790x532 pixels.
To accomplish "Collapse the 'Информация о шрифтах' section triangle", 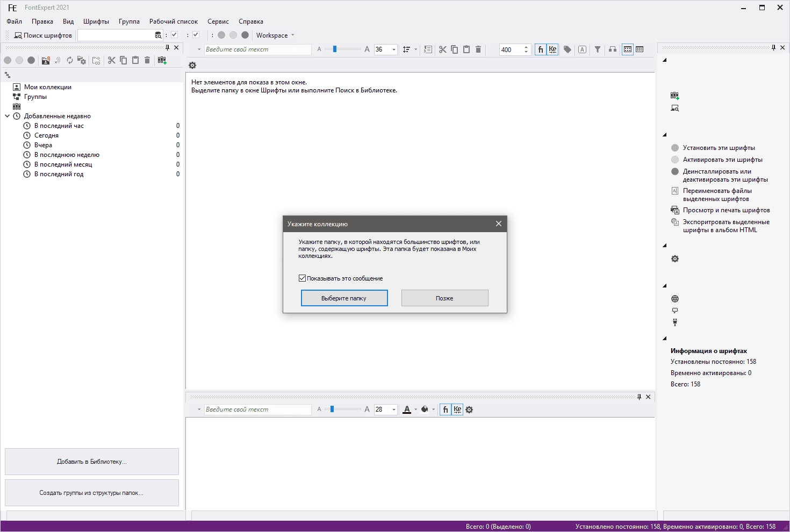I will 665,339.
